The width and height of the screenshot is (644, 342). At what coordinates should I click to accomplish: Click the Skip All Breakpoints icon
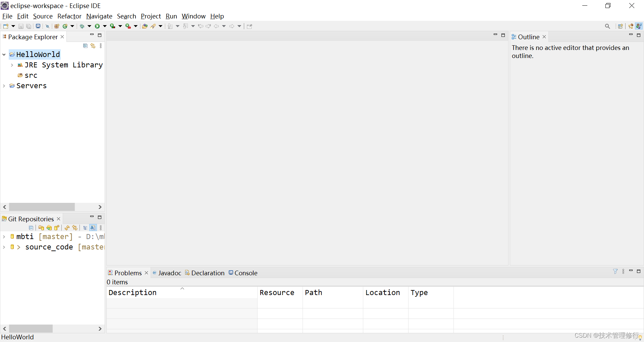pos(48,26)
